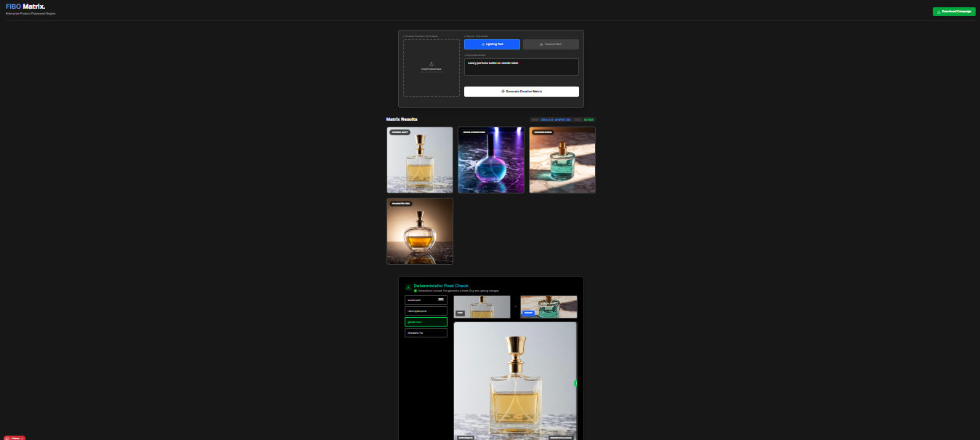This screenshot has width=980, height=440.
Task: Click the red badge at bottom-left corner
Action: (x=15, y=438)
